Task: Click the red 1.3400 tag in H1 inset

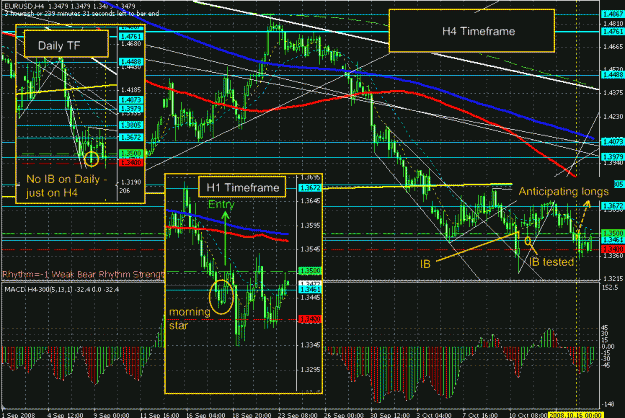Action: pyautogui.click(x=310, y=320)
